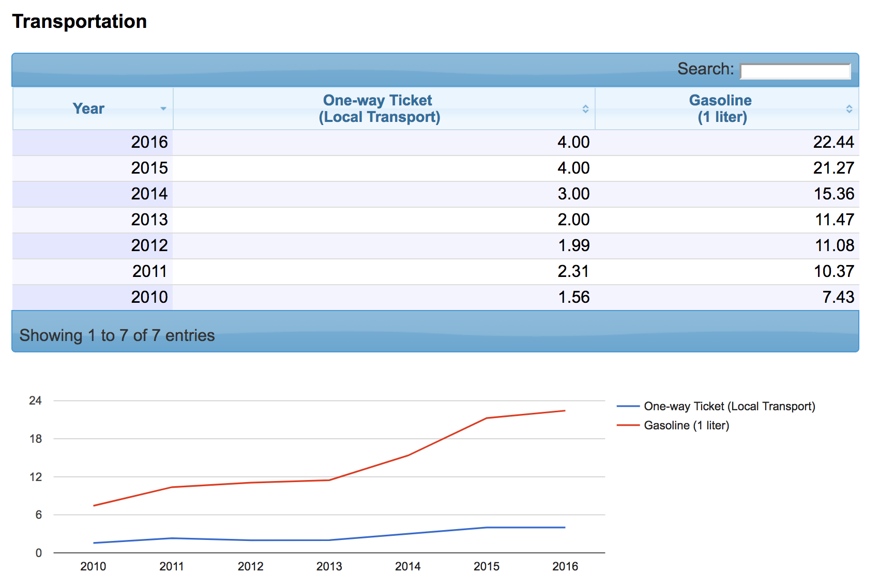The width and height of the screenshot is (879, 588).
Task: Click sort icon in Gasoline column
Action: [x=849, y=109]
